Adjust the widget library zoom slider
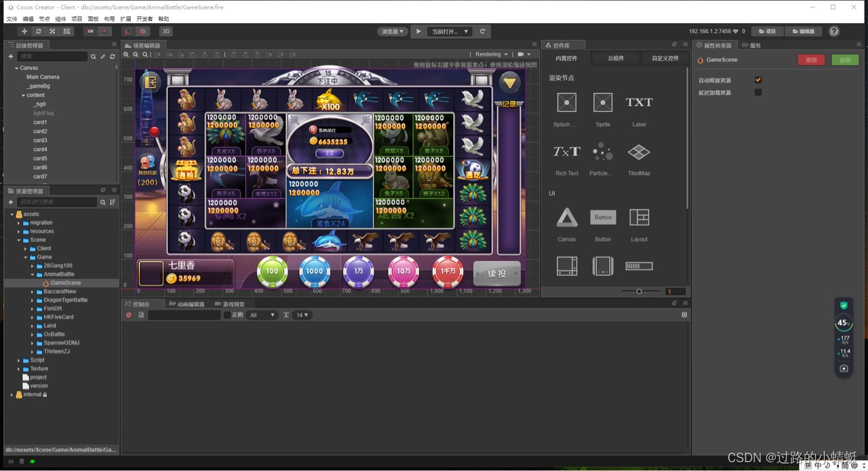This screenshot has height=471, width=868. (639, 291)
